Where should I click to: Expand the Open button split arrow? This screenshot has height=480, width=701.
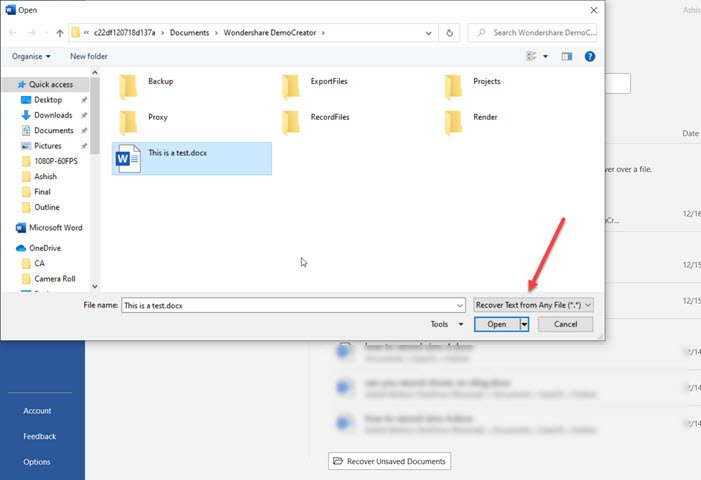pyautogui.click(x=524, y=324)
